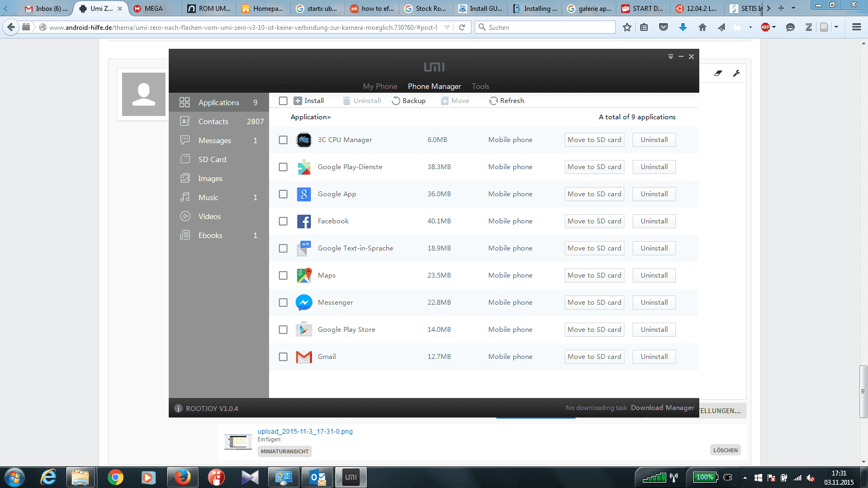Switch to the My Phone tab
Screen dimensions: 868x488
380,86
